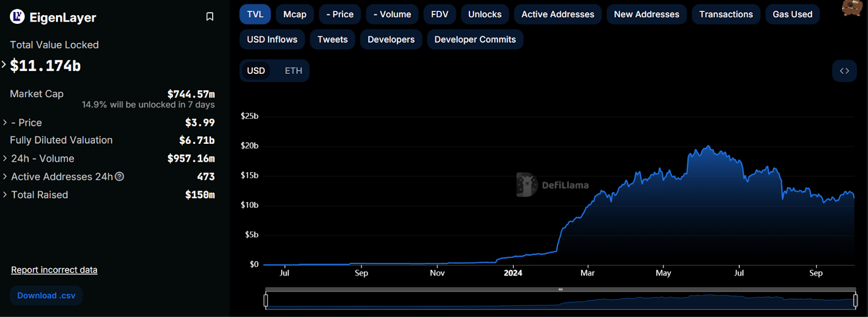868x317 pixels.
Task: Click the 14.9% unlock notice text
Action: (148, 104)
